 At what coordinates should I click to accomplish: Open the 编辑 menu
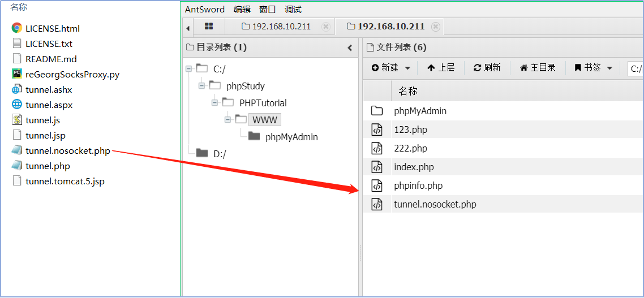[242, 10]
